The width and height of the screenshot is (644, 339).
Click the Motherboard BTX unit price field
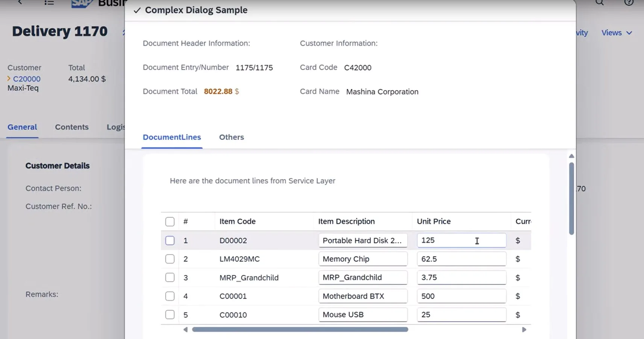tap(461, 296)
